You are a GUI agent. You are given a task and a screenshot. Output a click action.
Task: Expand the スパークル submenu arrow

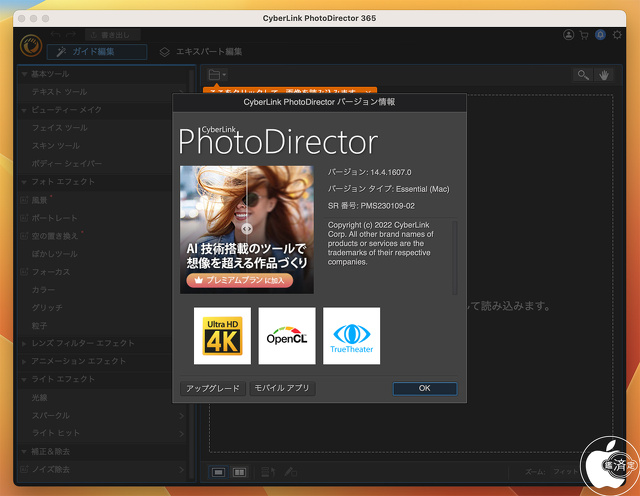[x=181, y=416]
